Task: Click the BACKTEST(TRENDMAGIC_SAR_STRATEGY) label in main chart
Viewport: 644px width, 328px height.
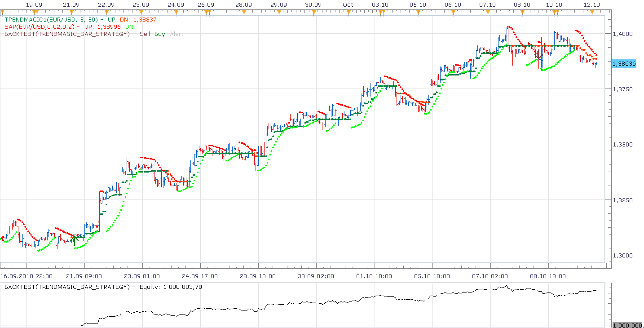Action: click(67, 34)
